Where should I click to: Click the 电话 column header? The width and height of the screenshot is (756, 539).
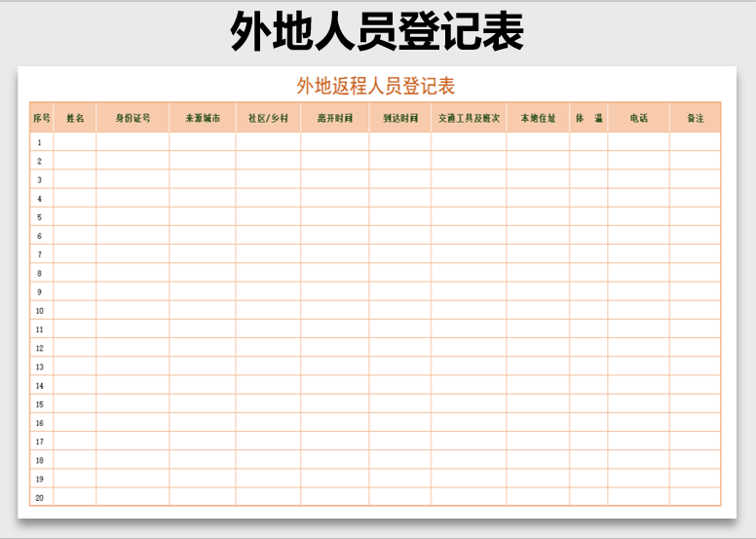coord(638,118)
